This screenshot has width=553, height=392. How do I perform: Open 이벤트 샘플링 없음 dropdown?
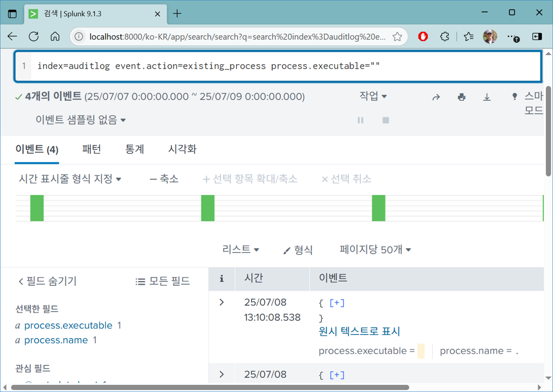(x=81, y=120)
